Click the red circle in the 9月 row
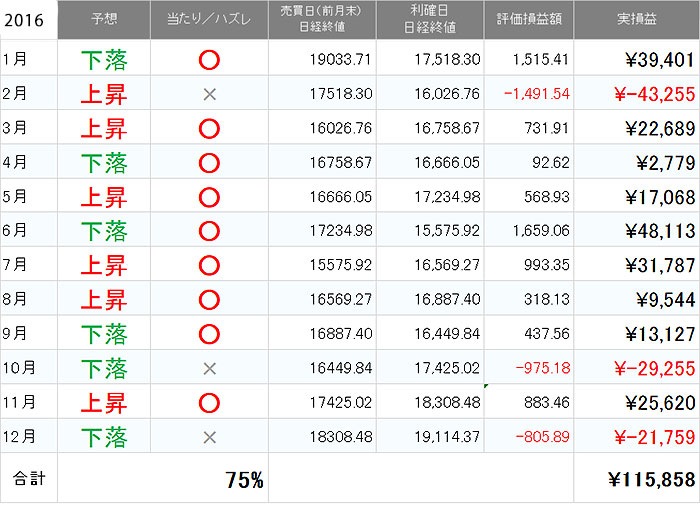 coord(209,335)
